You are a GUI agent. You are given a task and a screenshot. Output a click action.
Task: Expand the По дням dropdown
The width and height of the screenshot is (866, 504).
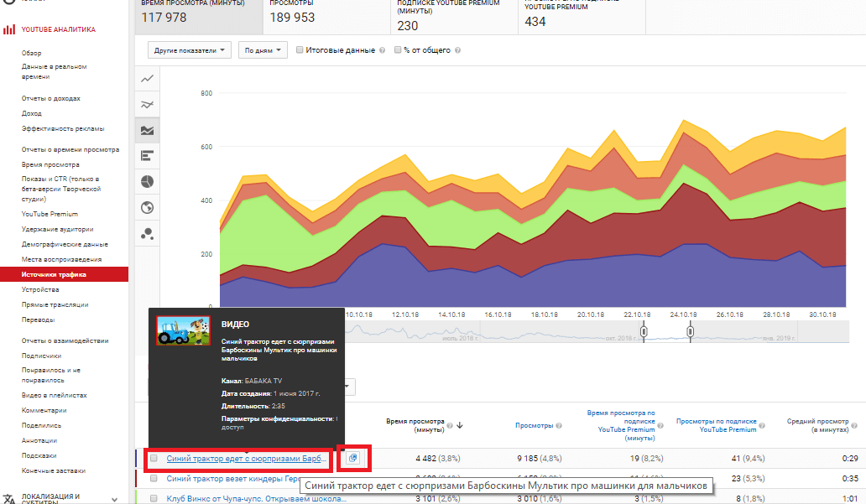(263, 49)
